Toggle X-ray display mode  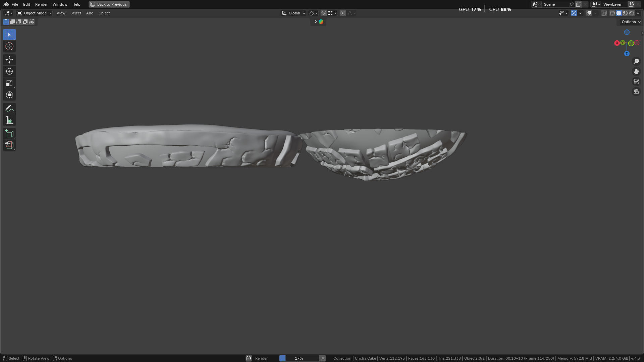click(604, 13)
